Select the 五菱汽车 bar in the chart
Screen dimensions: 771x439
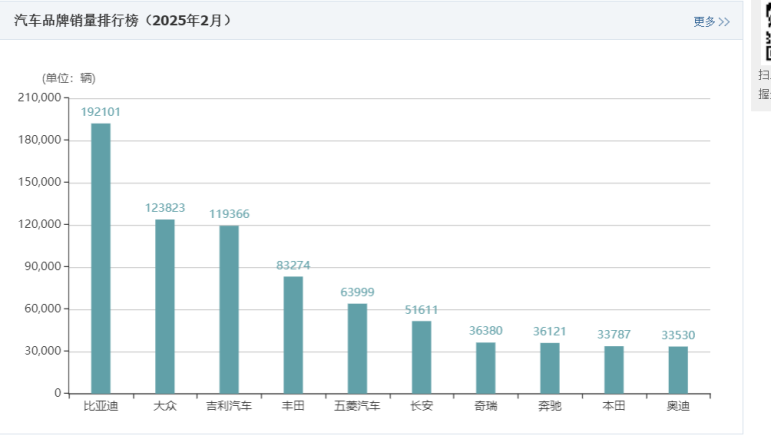(x=357, y=349)
